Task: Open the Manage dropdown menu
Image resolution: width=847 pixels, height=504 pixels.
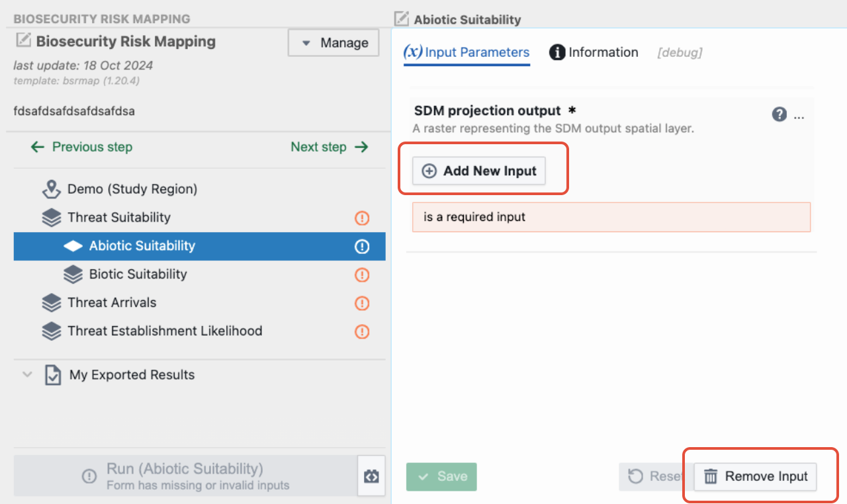Action: (334, 43)
